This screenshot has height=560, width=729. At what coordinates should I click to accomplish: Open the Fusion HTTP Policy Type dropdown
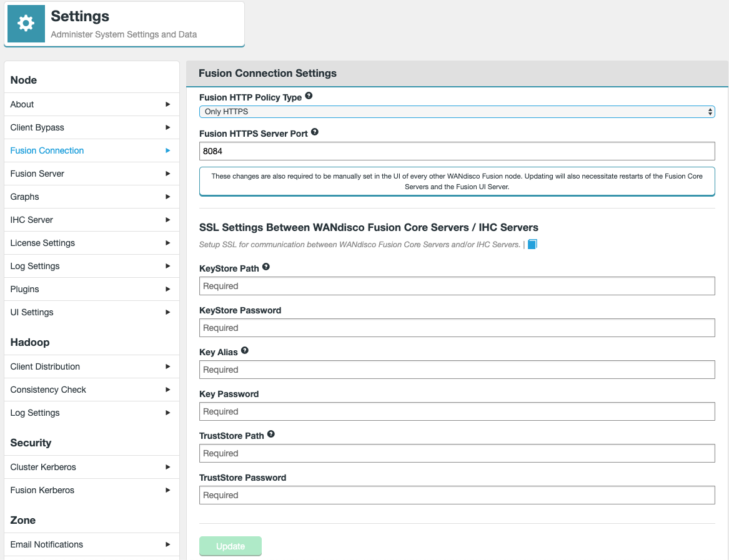coord(457,111)
